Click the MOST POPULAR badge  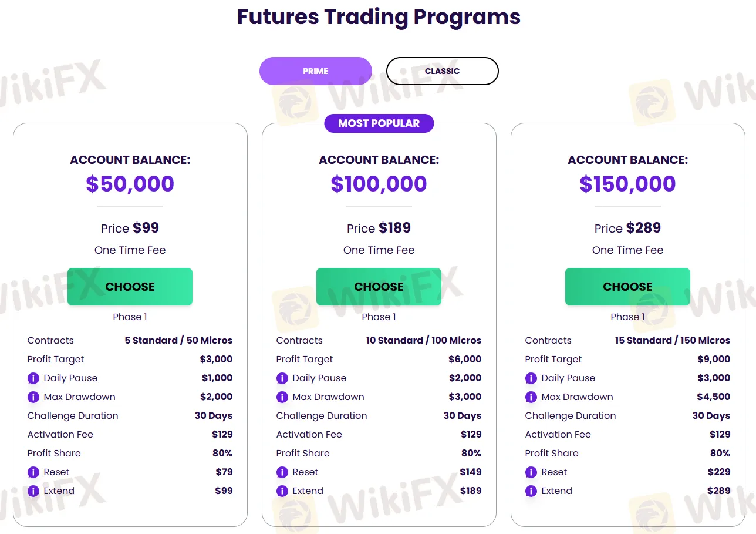click(x=379, y=123)
